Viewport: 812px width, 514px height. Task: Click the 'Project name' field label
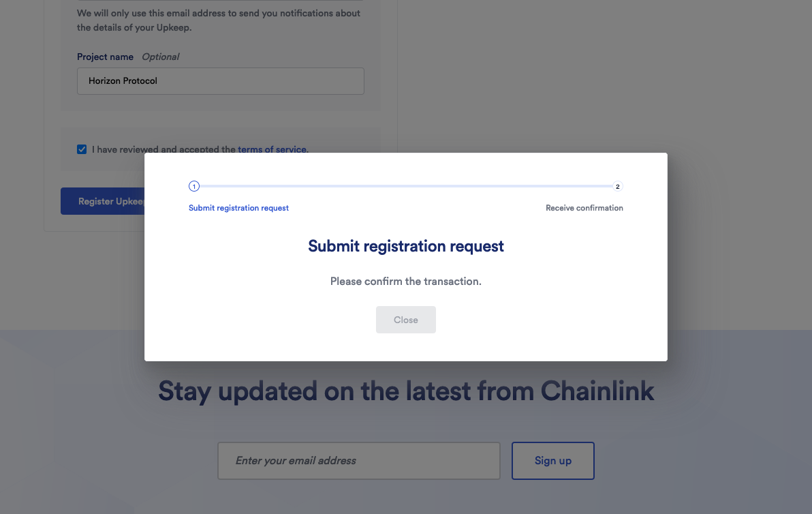[105, 57]
